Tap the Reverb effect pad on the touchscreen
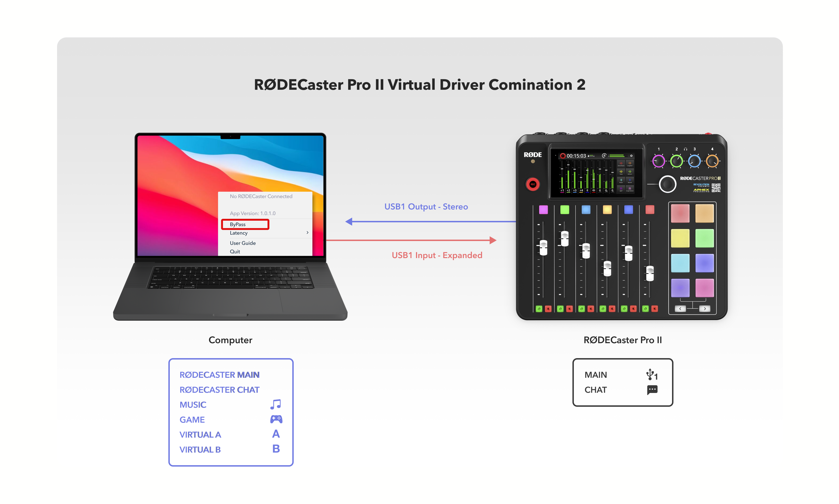 pyautogui.click(x=629, y=180)
